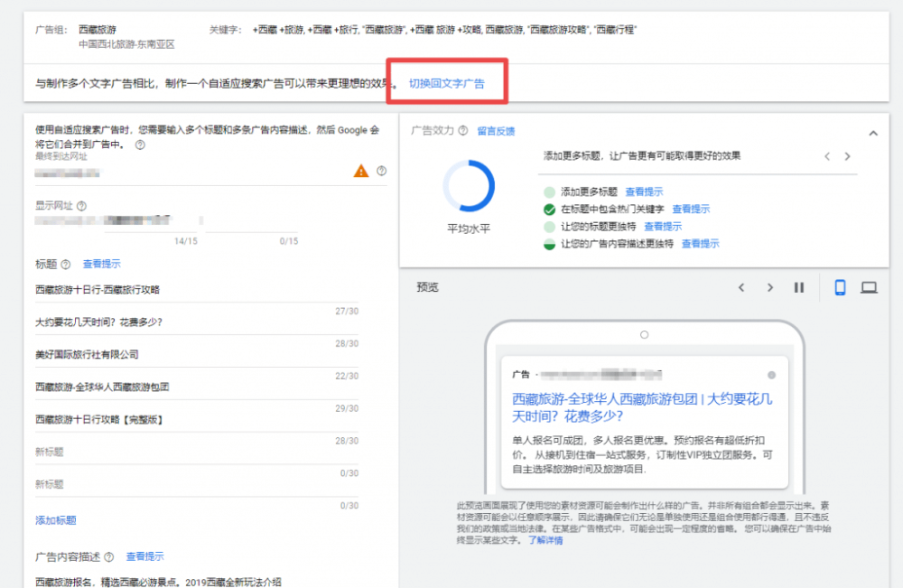
Task: Collapse the 广告效力 panel chevron
Action: click(873, 133)
